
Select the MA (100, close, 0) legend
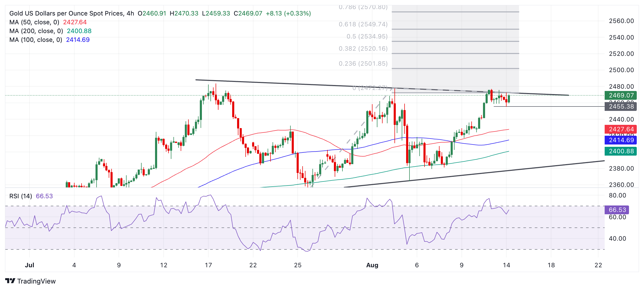click(36, 40)
